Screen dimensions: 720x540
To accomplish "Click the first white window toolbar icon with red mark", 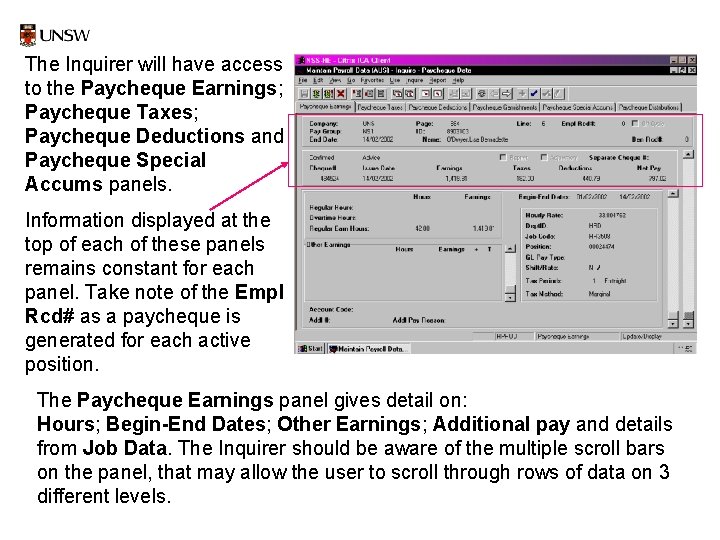I will (x=426, y=94).
